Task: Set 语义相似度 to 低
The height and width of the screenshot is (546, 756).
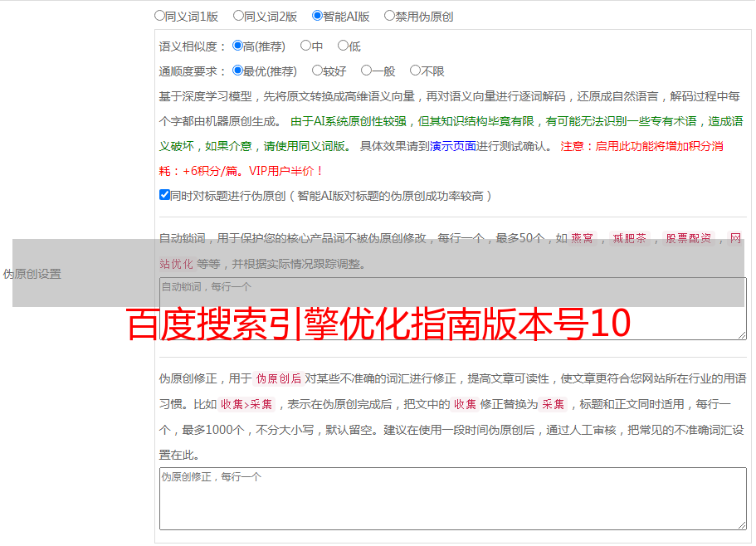Action: 343,46
